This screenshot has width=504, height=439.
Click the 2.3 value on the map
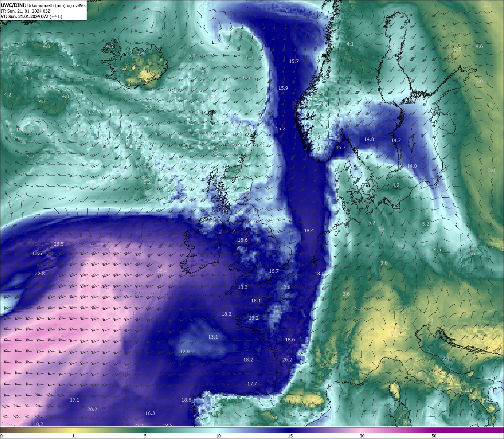[x=274, y=418]
